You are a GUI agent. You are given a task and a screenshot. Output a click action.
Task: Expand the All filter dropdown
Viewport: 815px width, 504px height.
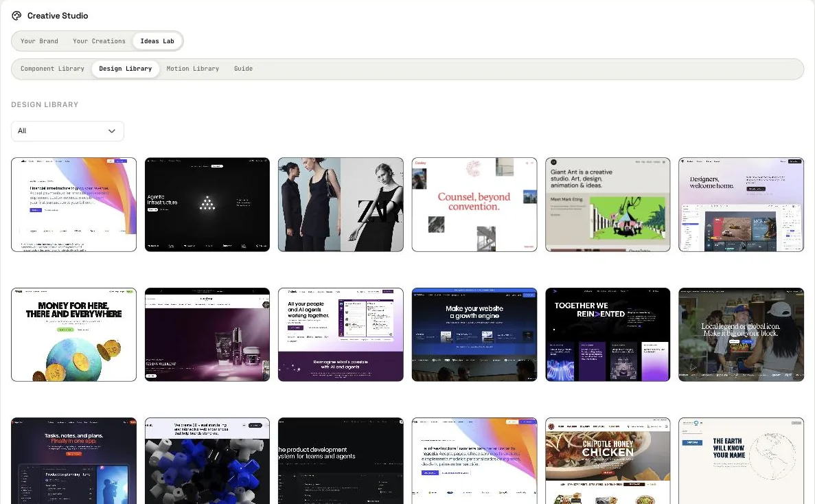[67, 131]
